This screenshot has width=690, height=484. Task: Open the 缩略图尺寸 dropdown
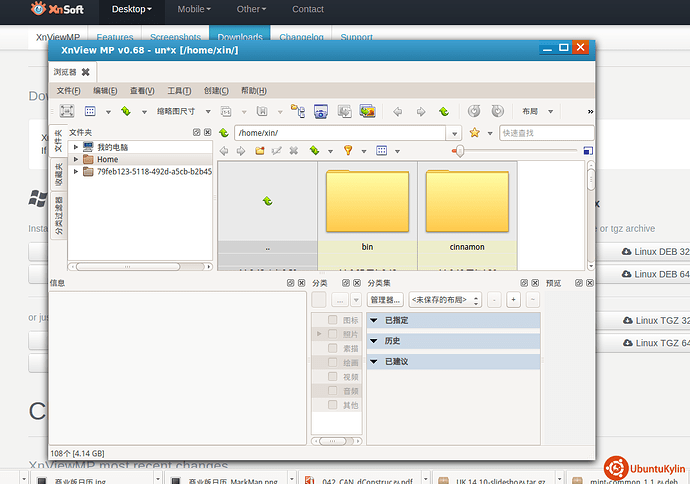point(181,111)
